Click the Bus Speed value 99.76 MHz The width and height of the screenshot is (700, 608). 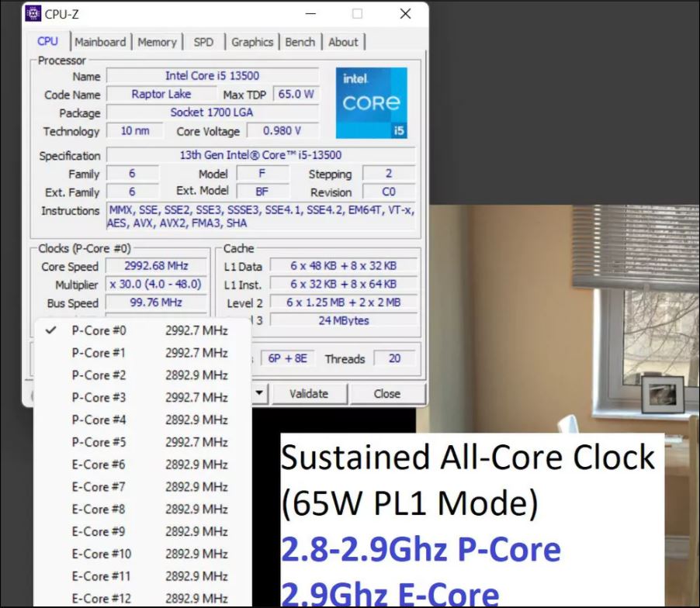pos(156,302)
